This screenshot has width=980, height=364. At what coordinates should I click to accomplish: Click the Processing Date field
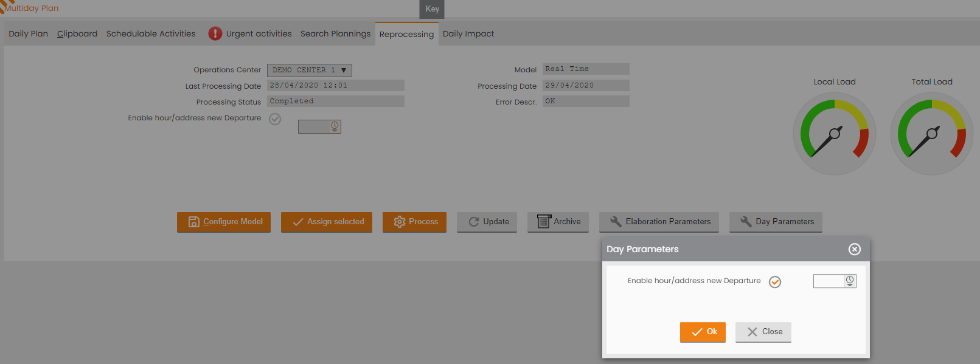(x=586, y=86)
